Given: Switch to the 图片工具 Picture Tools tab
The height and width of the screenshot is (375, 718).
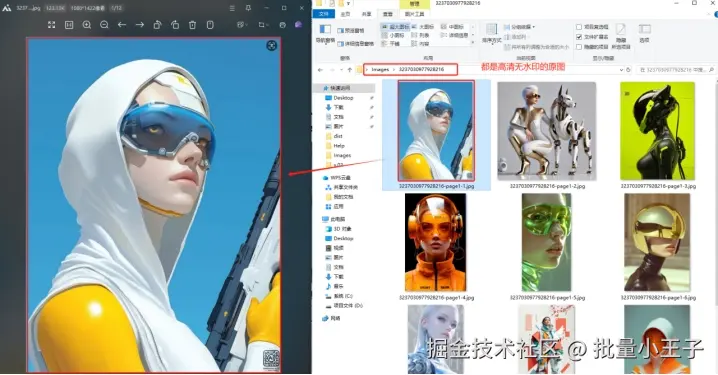Looking at the screenshot, I should point(415,14).
